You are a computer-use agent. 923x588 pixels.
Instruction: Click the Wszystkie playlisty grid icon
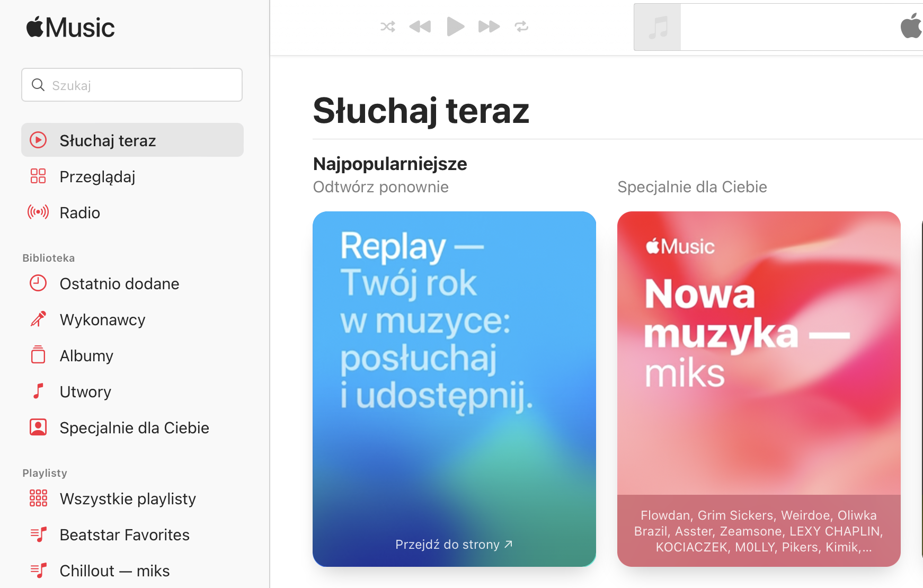[x=38, y=498]
